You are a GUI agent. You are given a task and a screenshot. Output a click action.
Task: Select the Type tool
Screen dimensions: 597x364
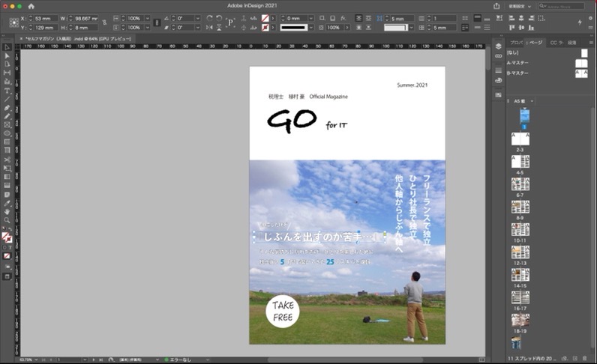point(7,91)
